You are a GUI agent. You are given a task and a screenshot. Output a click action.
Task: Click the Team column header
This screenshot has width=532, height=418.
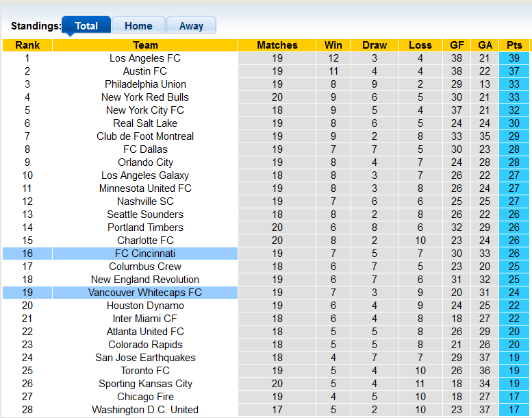145,45
